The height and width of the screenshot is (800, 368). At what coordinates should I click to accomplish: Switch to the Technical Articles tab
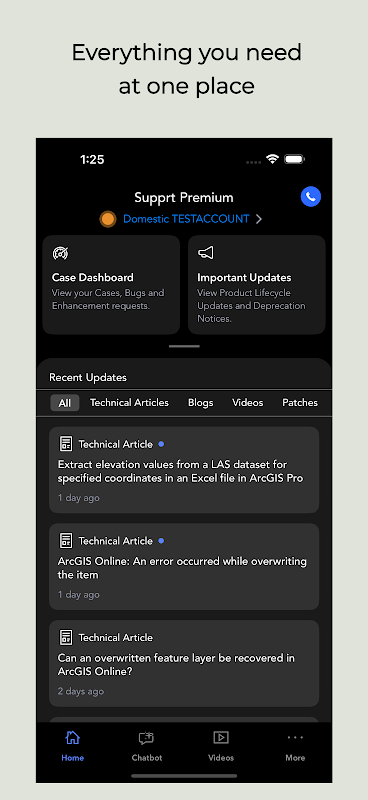[129, 403]
